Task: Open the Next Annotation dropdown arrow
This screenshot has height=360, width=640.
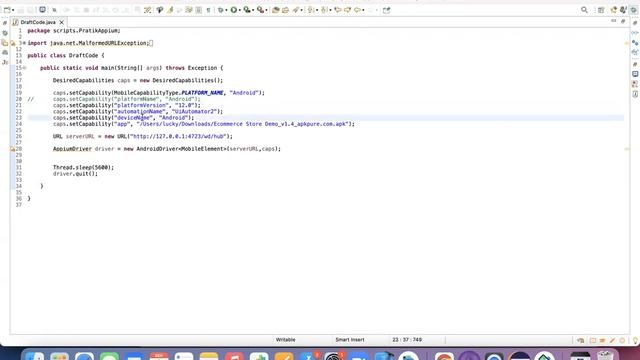Action: tap(316, 10)
